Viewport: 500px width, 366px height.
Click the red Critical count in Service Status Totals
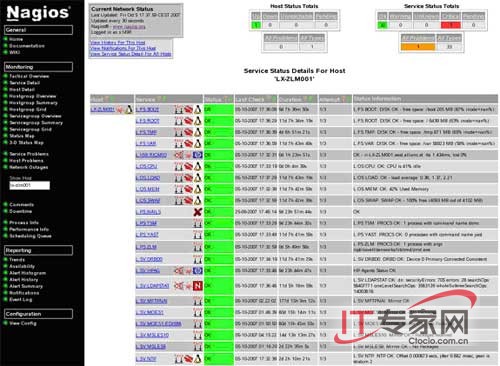pos(451,25)
